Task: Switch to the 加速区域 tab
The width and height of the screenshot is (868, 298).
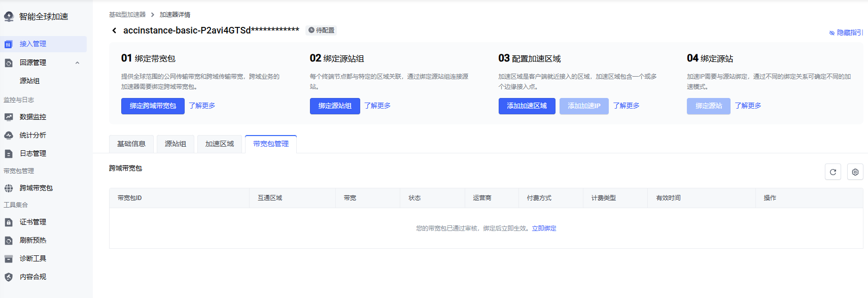Action: 219,144
